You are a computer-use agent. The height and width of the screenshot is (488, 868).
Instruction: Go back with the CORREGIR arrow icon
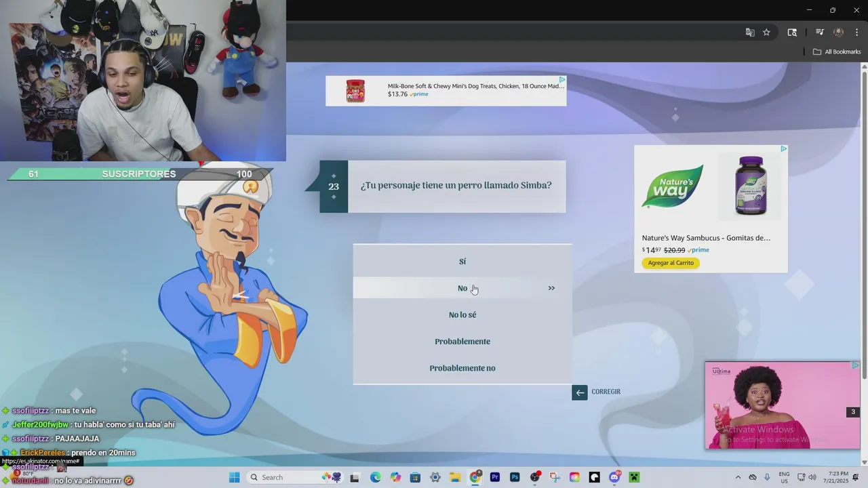click(x=579, y=392)
